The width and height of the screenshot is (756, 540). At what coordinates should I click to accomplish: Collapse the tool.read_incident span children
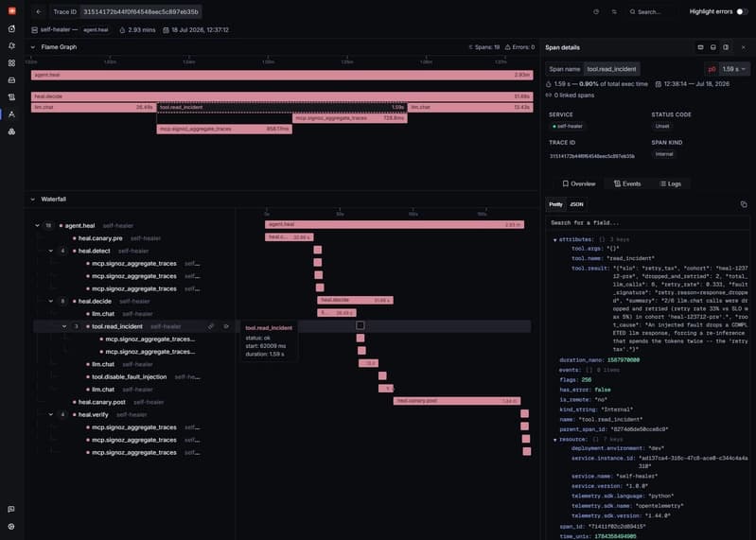tap(64, 326)
